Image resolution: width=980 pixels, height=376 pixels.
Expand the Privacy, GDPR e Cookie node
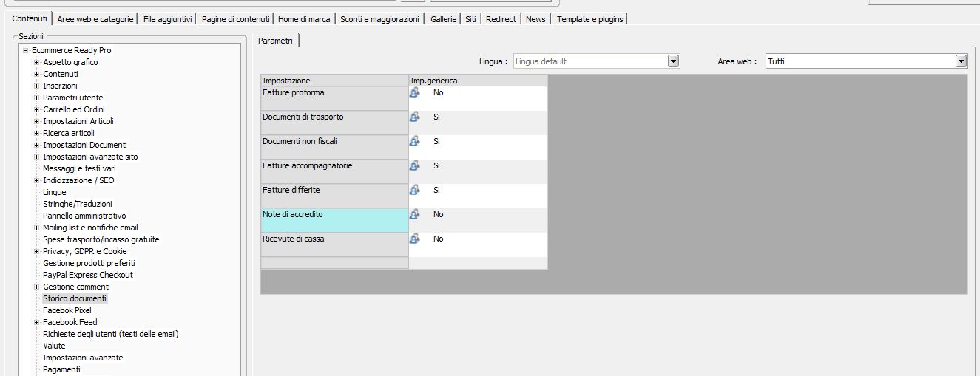point(36,251)
